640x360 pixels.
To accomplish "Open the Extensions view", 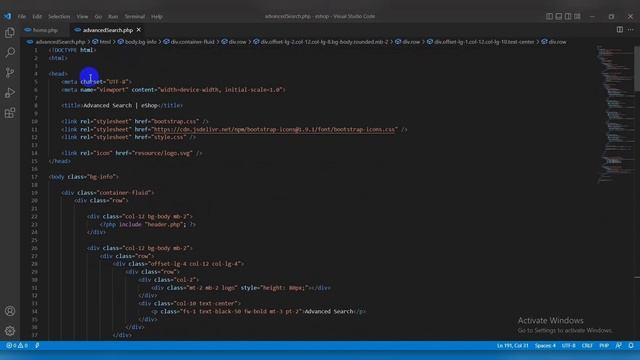I will click(x=10, y=113).
